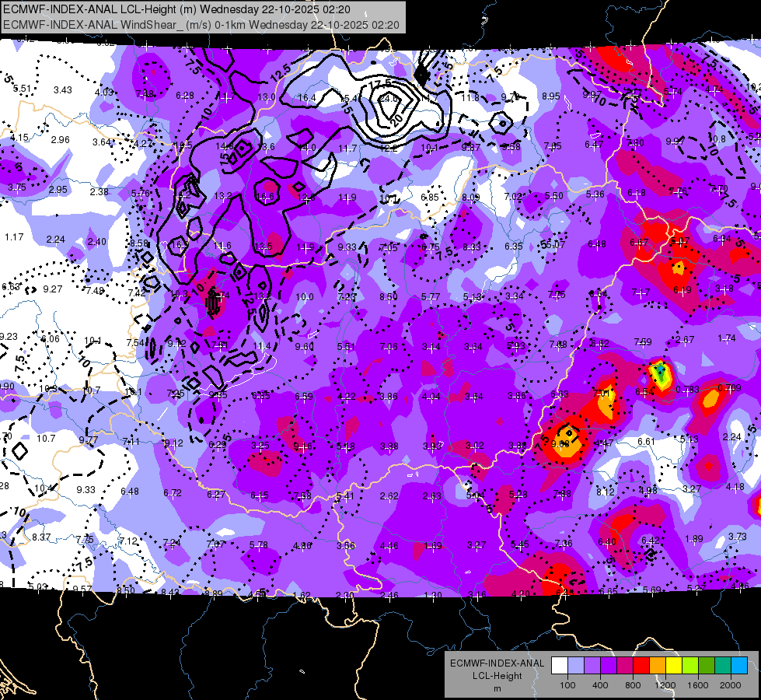The image size is (761, 700).
Task: Click the pale lavender legend swatch
Action: pyautogui.click(x=576, y=666)
